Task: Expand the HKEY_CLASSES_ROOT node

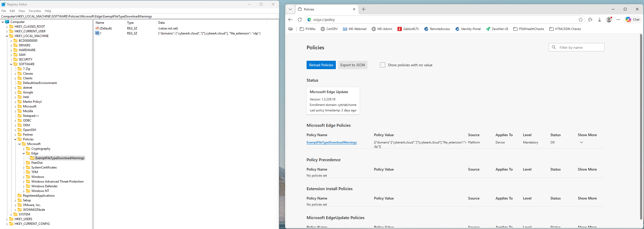Action: coord(7,27)
